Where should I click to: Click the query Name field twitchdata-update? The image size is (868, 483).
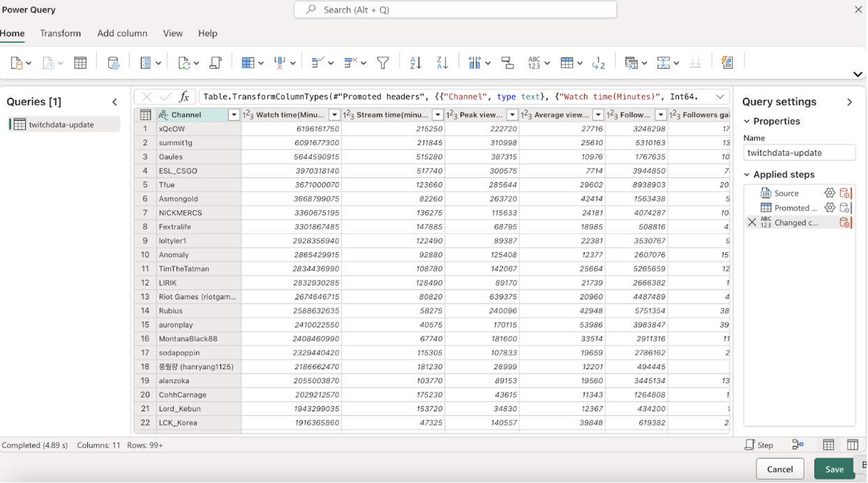coord(800,152)
